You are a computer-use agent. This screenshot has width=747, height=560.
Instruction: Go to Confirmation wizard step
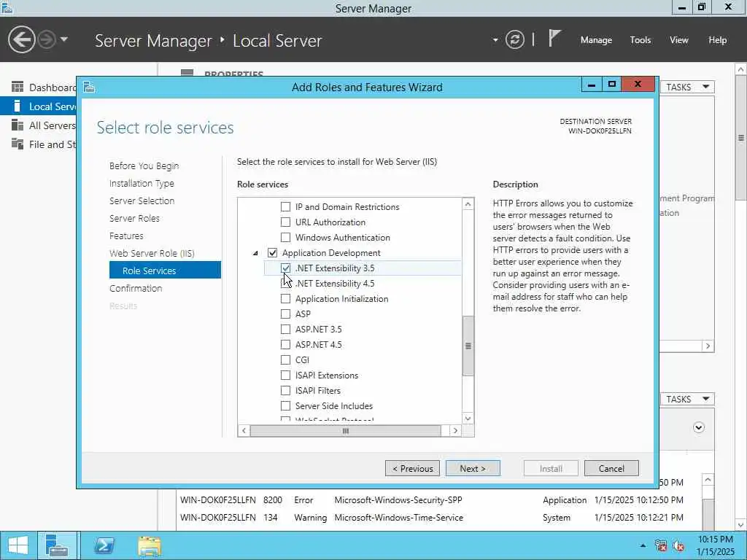(136, 288)
